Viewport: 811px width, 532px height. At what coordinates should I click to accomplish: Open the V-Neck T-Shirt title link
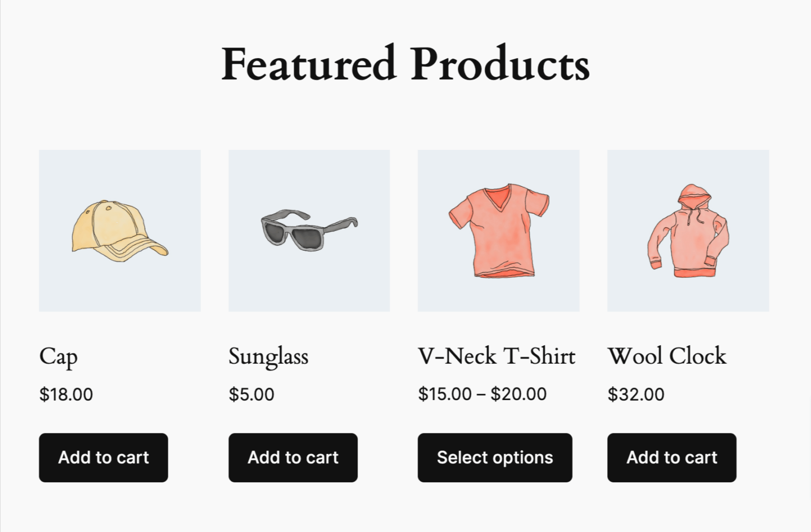(496, 356)
